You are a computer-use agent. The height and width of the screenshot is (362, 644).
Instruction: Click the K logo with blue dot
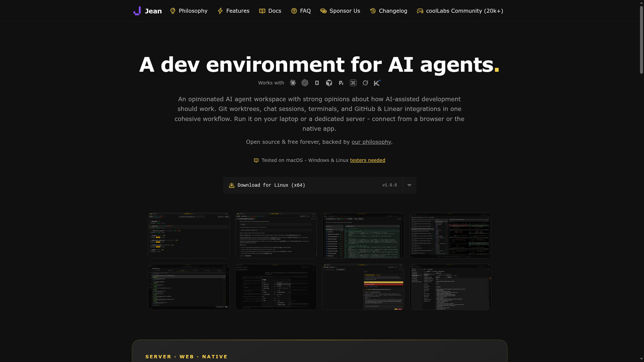[377, 83]
